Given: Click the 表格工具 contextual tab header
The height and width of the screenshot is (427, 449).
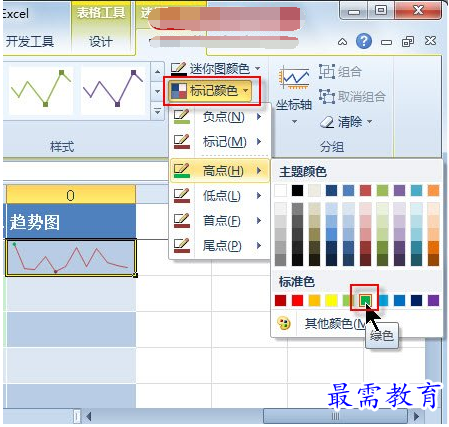Looking at the screenshot, I should pyautogui.click(x=101, y=13).
